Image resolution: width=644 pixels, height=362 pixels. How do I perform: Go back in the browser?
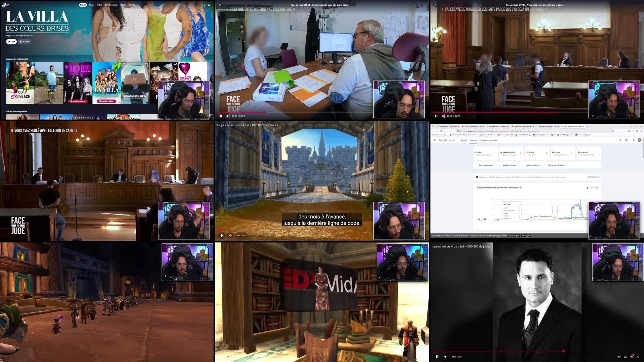[x=433, y=131]
